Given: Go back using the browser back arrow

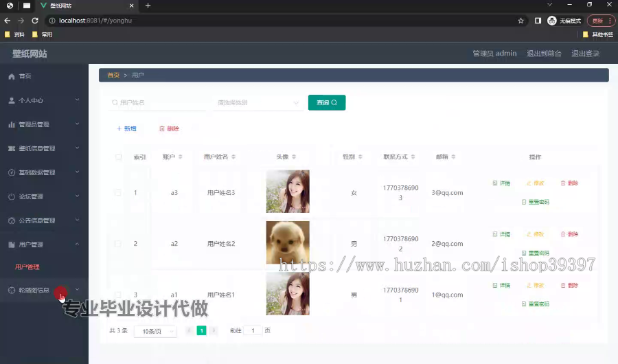Looking at the screenshot, I should click(8, 21).
